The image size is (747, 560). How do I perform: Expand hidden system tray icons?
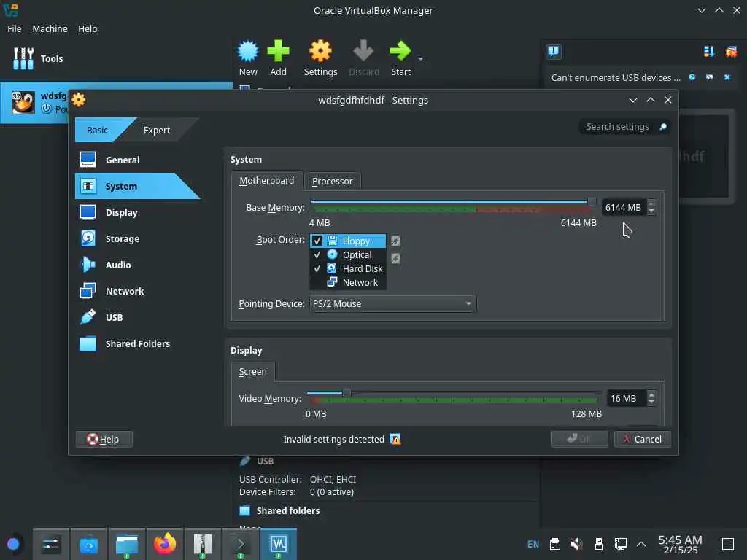tap(641, 544)
